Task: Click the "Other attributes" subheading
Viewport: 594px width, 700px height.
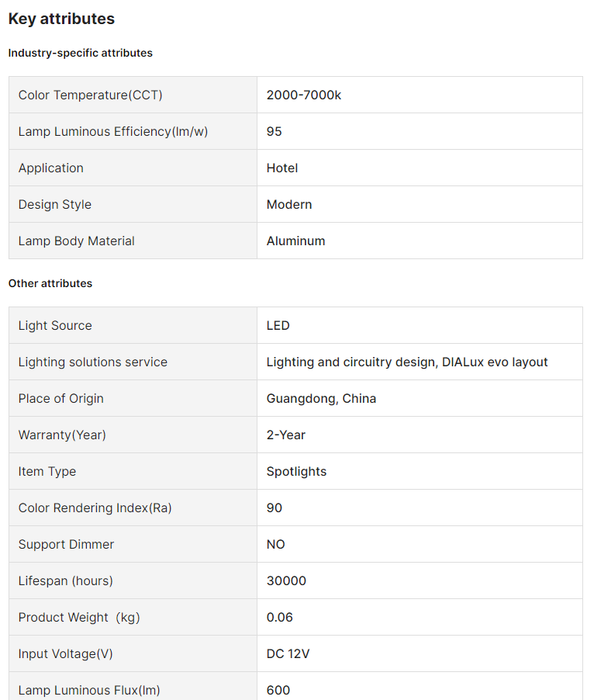Action: [x=50, y=283]
